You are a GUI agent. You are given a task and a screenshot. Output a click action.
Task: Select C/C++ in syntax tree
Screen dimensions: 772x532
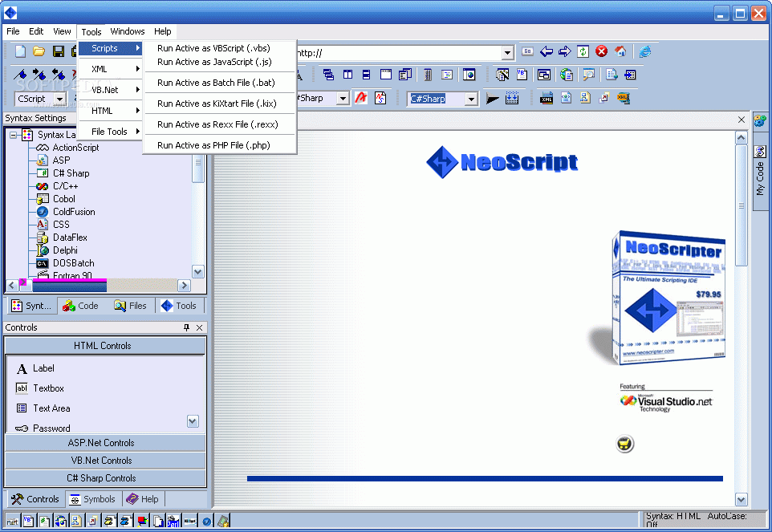tap(66, 186)
